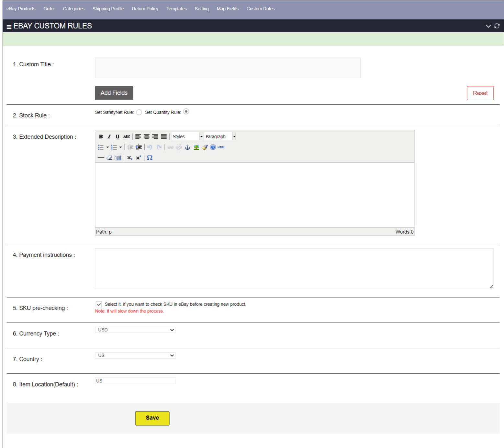Open Templates menu item
Image resolution: width=504 pixels, height=448 pixels.
176,9
